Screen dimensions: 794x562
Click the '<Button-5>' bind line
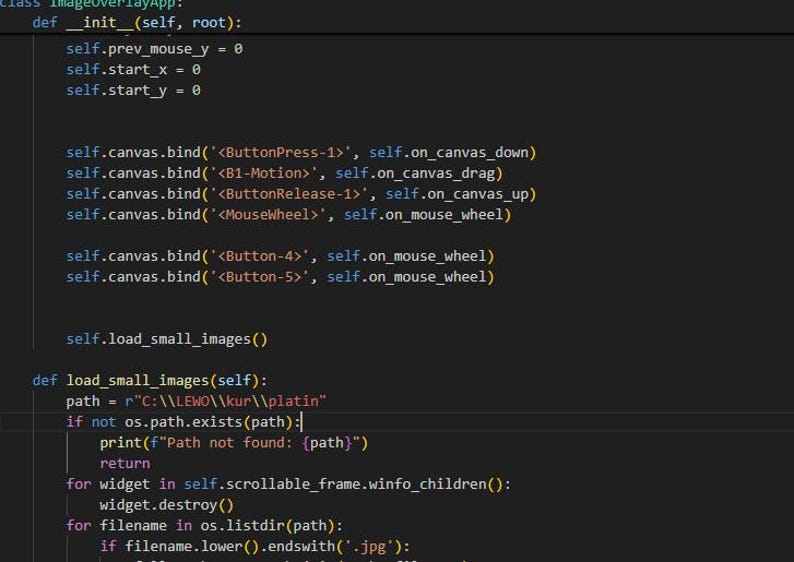[x=280, y=277]
